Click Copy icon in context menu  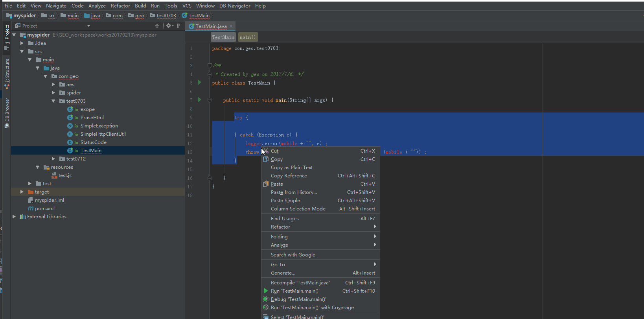point(266,159)
